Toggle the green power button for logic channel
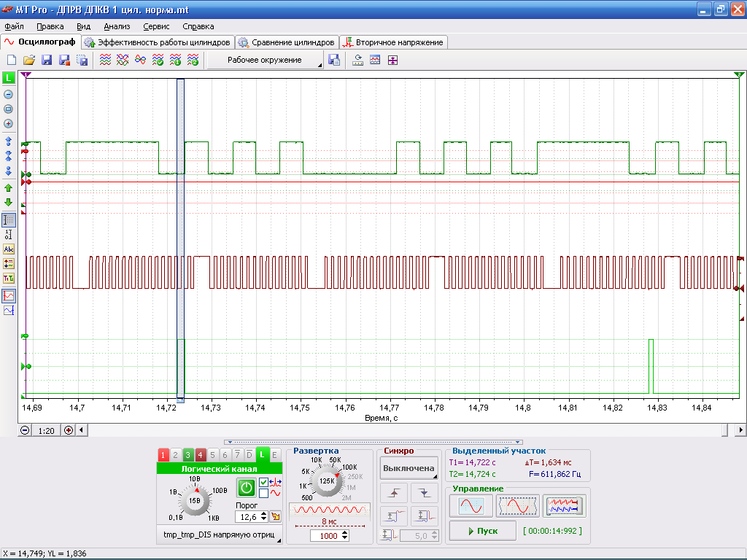The image size is (747, 560). coord(247,488)
